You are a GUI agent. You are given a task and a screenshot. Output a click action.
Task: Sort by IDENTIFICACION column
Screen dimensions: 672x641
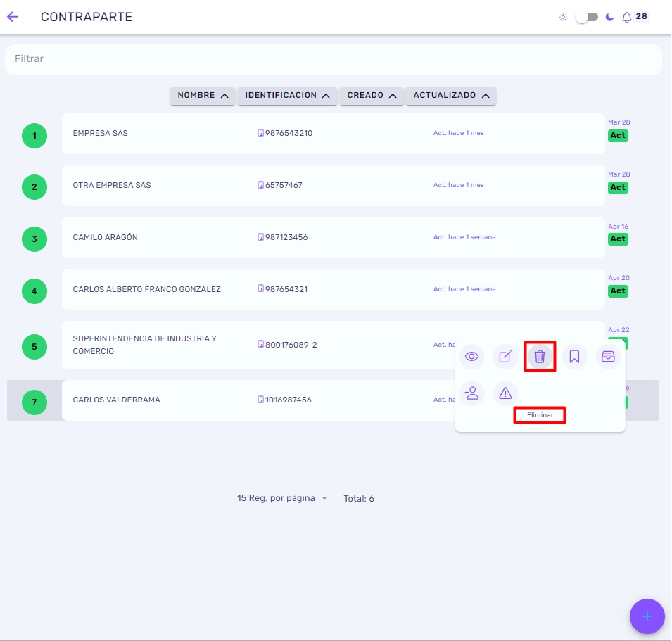point(287,96)
